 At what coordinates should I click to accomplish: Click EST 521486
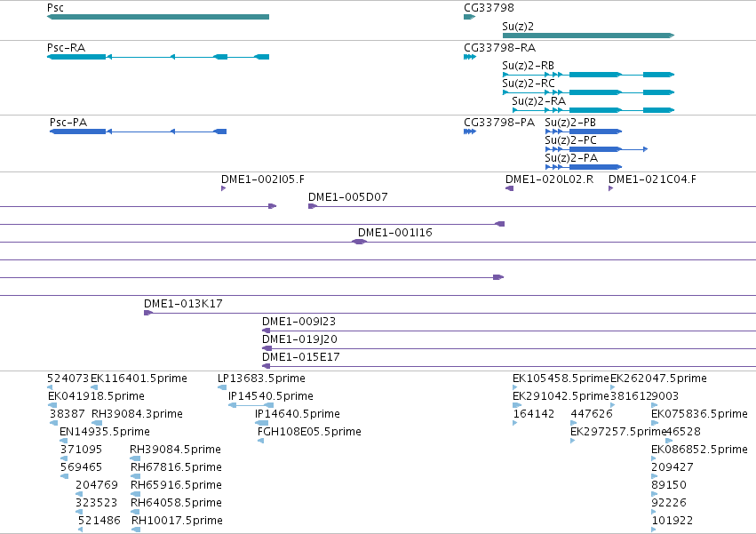click(99, 521)
